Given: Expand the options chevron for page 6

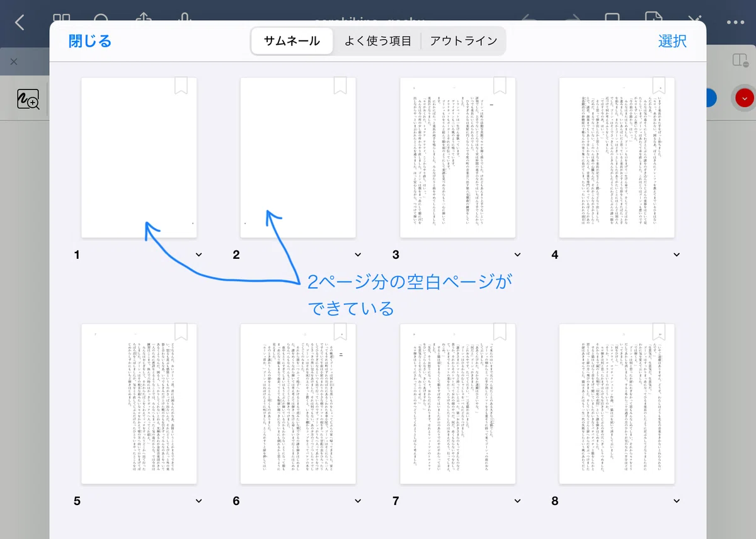Looking at the screenshot, I should tap(358, 501).
